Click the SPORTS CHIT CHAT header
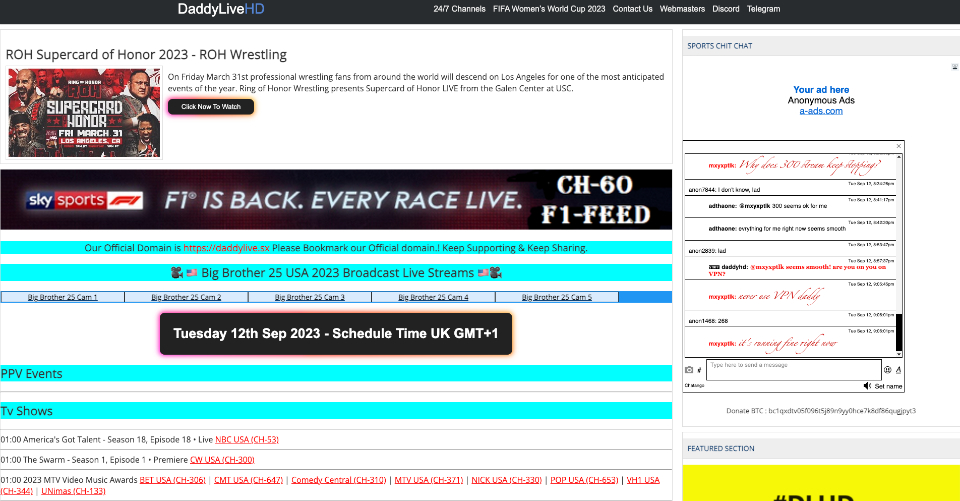Screen dimensions: 960x501 (x=719, y=46)
